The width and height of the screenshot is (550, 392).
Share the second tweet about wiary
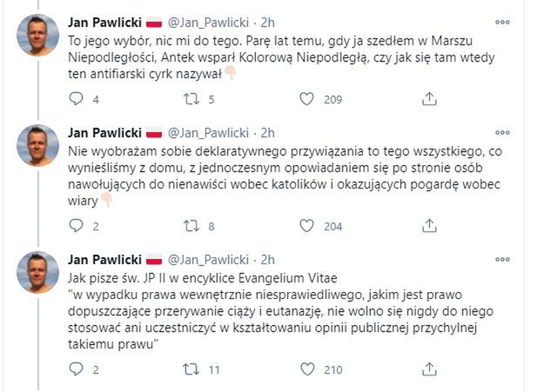point(428,226)
